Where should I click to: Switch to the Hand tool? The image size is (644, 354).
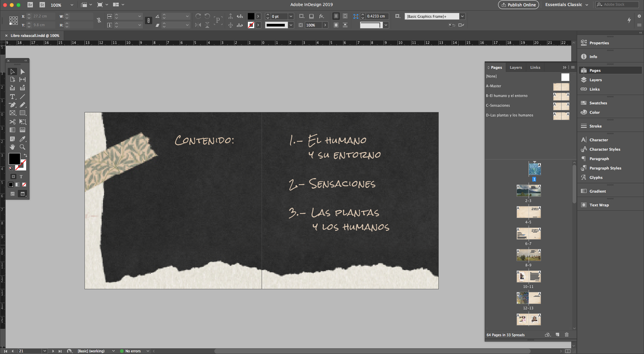click(x=12, y=147)
